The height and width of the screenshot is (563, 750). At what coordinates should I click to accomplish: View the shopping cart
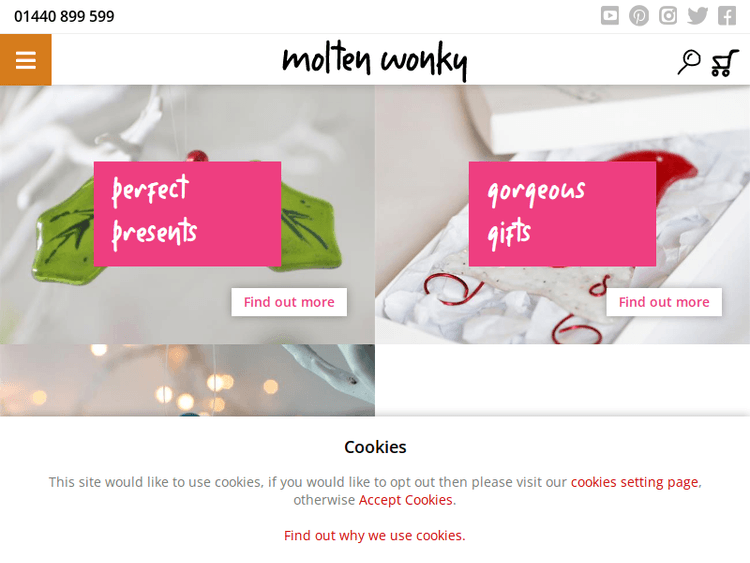725,63
